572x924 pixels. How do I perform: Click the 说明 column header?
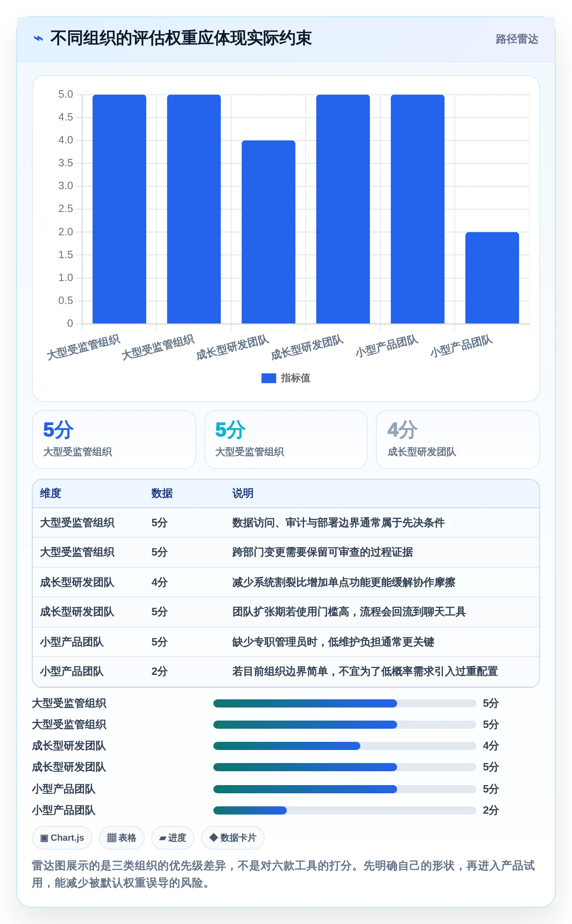point(243,493)
